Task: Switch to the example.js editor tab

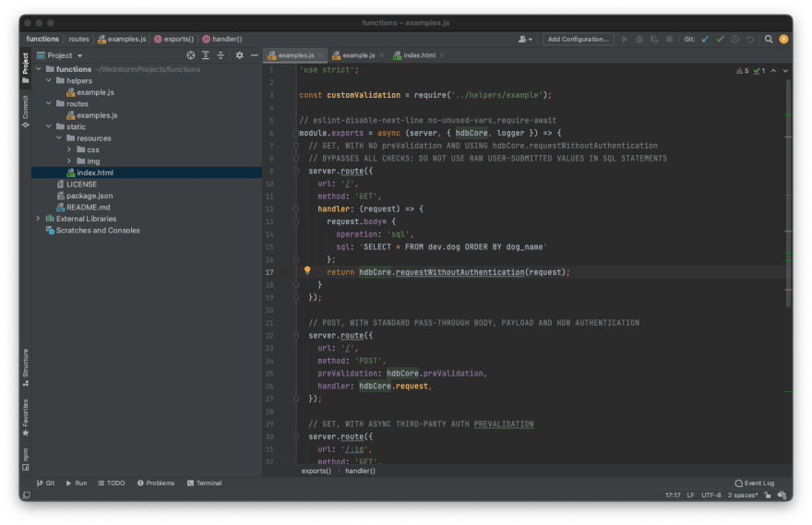Action: (358, 55)
